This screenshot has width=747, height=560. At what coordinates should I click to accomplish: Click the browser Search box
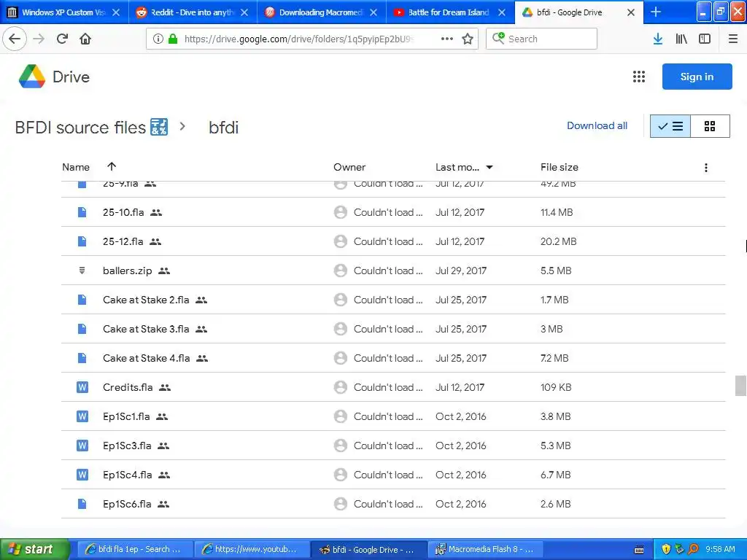[542, 39]
